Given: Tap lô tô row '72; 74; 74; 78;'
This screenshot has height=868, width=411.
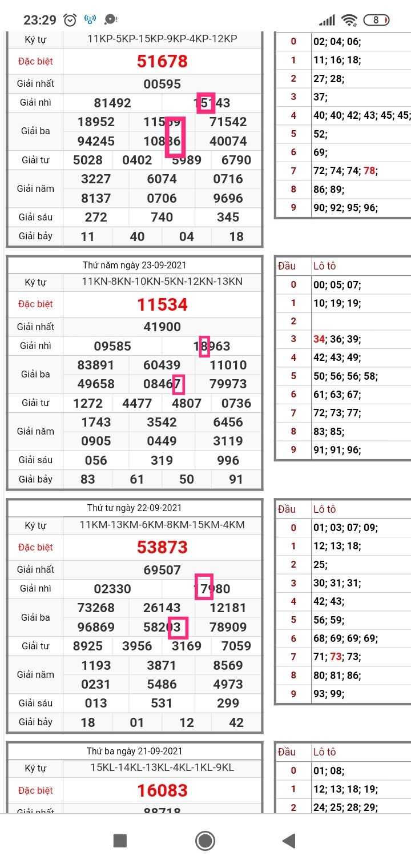Looking at the screenshot, I should click(x=345, y=170).
